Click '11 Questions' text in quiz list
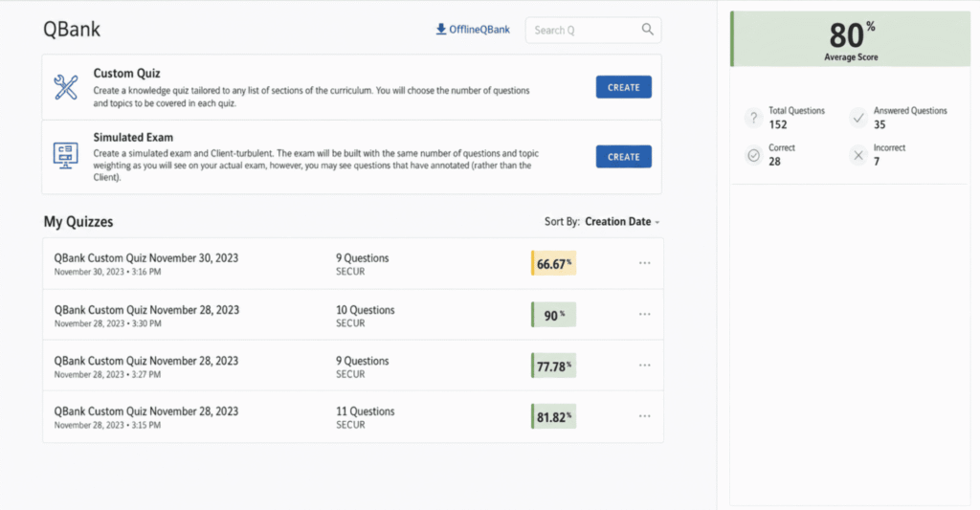Image resolution: width=980 pixels, height=510 pixels. pos(365,411)
